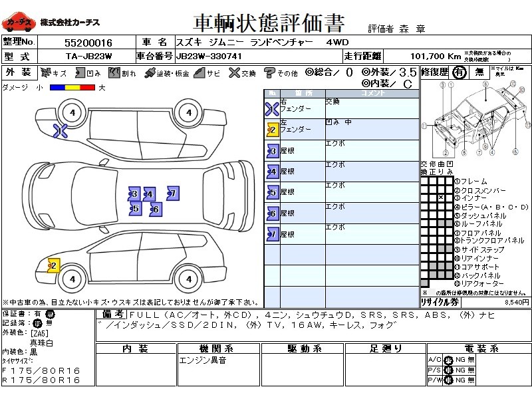Viewport: 532px width, 399px height.
Task: Click damage marker 7 on the car roof
Action: [x=172, y=194]
